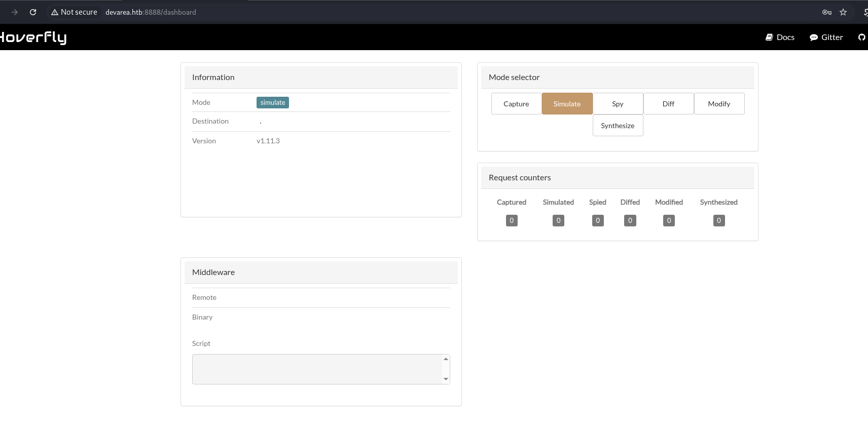Viewport: 868px width, 429px height.
Task: Click the Middleware panel header
Action: pos(321,272)
